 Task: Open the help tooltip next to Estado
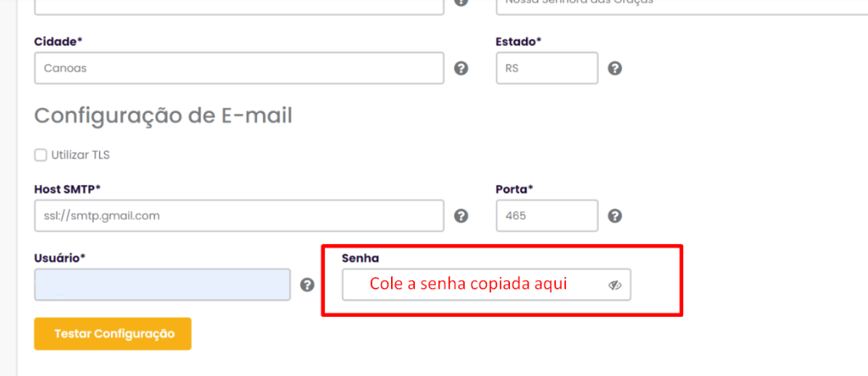(x=615, y=68)
